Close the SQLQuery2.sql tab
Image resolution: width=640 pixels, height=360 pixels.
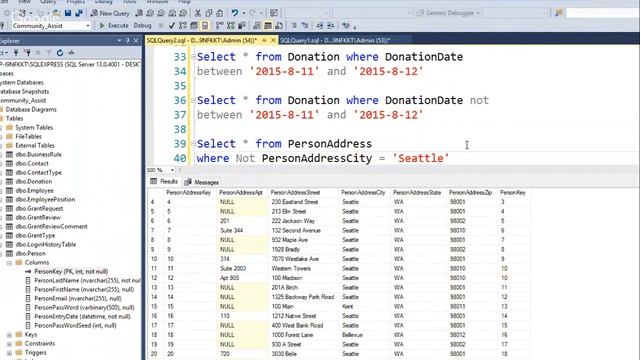(x=273, y=40)
